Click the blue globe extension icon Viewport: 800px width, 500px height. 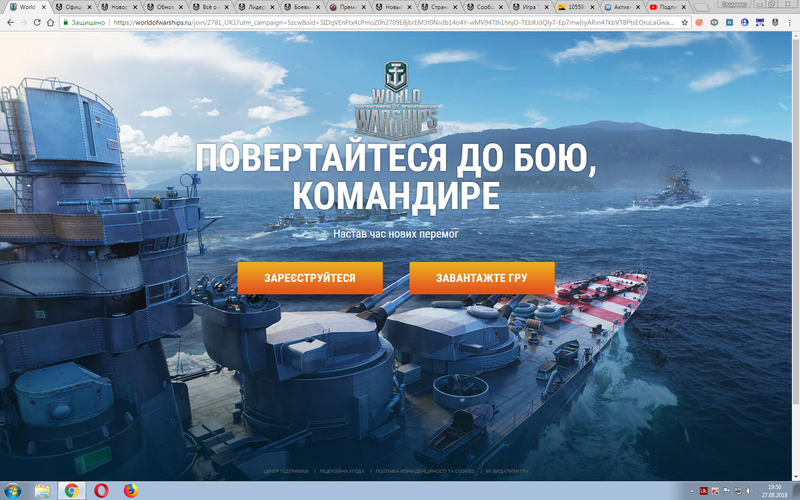click(744, 22)
